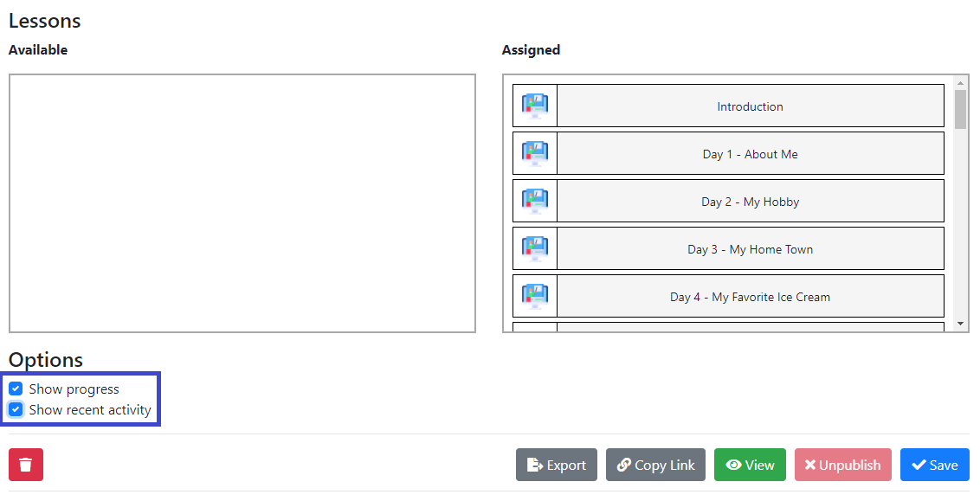Click the lesson icon for Day 4 - My Favorite Ice Cream
The height and width of the screenshot is (501, 980).
pyautogui.click(x=535, y=296)
